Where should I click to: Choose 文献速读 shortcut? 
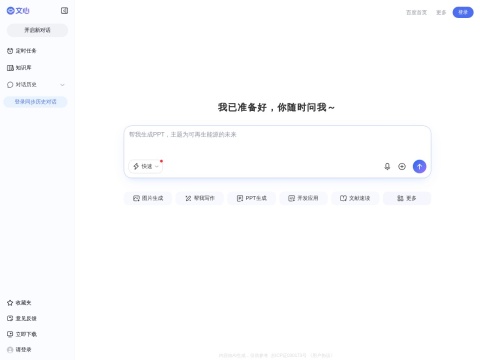coord(355,198)
